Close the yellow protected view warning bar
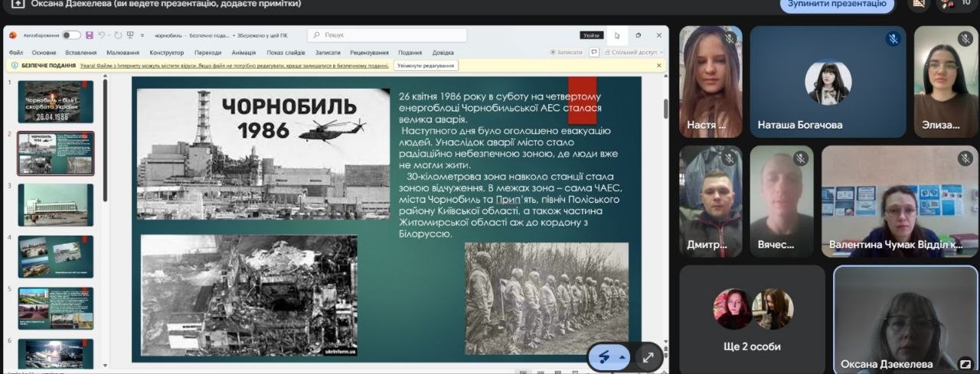980x374 pixels. coord(658,66)
